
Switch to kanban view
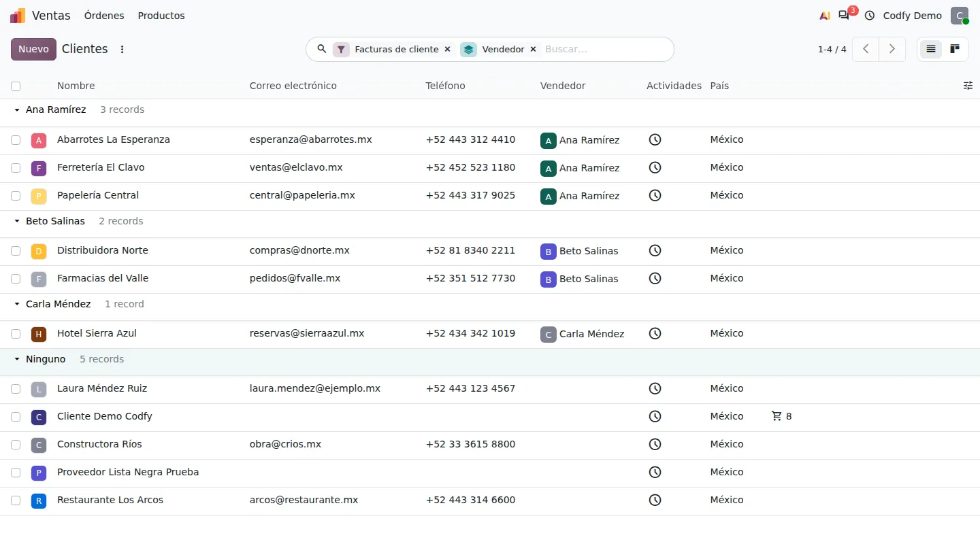click(955, 49)
